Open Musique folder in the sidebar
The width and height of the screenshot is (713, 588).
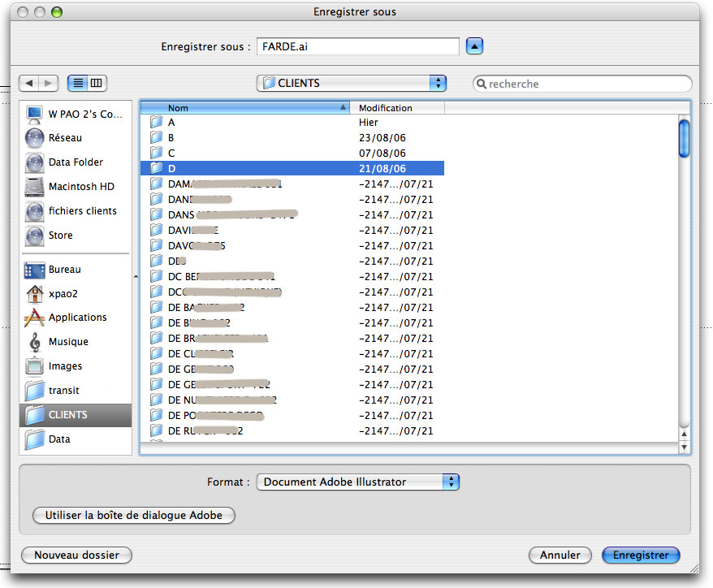coord(76,342)
